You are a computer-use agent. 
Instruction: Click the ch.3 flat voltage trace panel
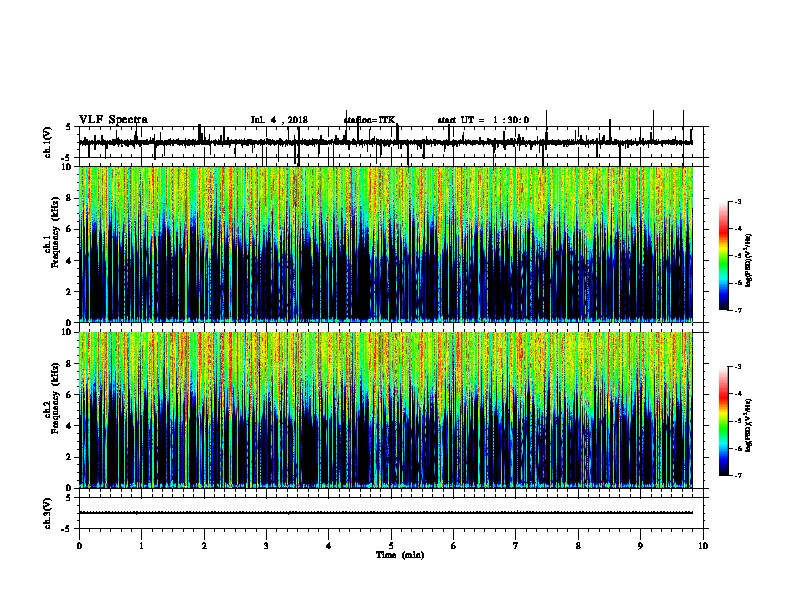click(x=391, y=513)
